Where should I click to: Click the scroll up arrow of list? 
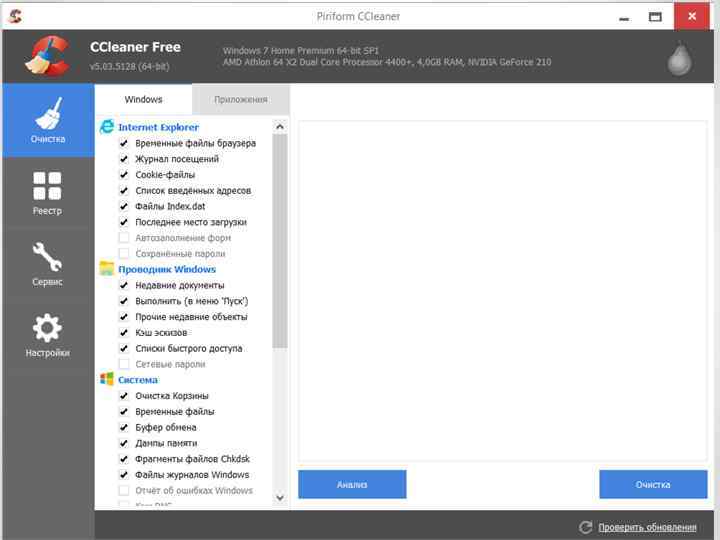click(x=280, y=126)
